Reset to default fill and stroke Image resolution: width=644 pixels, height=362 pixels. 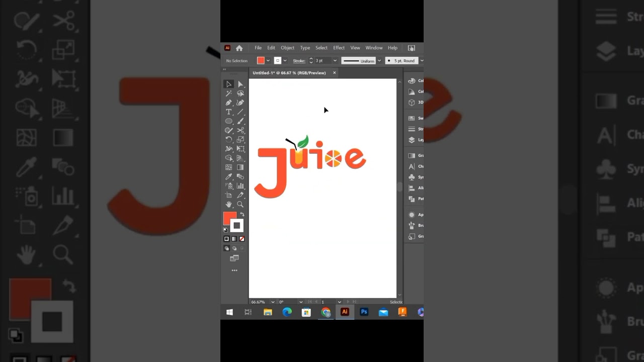coord(225,230)
